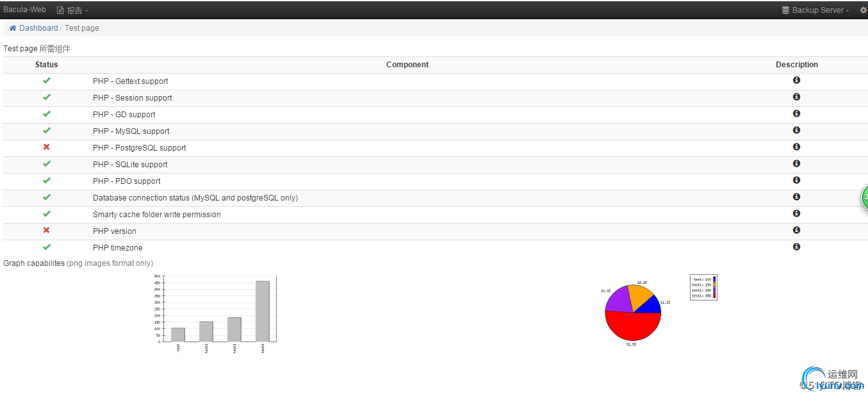Viewport: 868px width, 396px height.
Task: Click the info icon for PHP - PostgreSQL support
Action: pyautogui.click(x=796, y=147)
